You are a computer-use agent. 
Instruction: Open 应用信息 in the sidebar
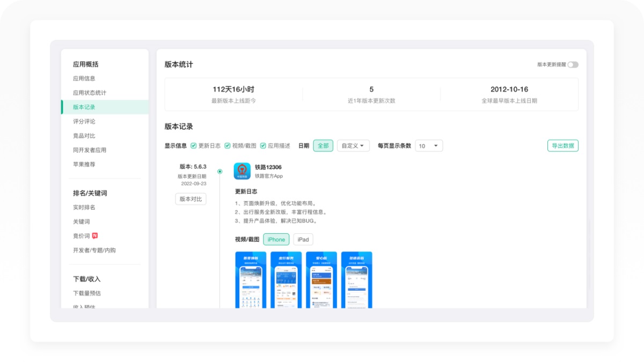(84, 78)
